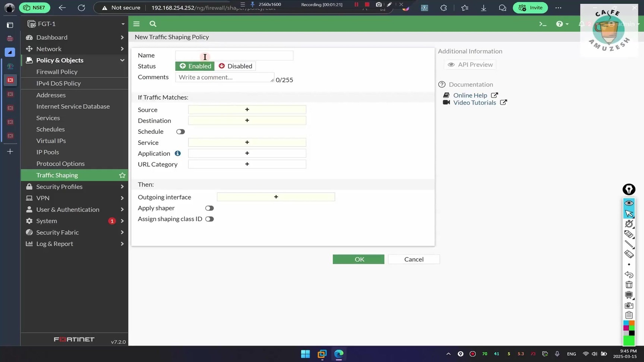Click the Traffic Shaping favorite star
644x362 pixels.
click(x=122, y=175)
